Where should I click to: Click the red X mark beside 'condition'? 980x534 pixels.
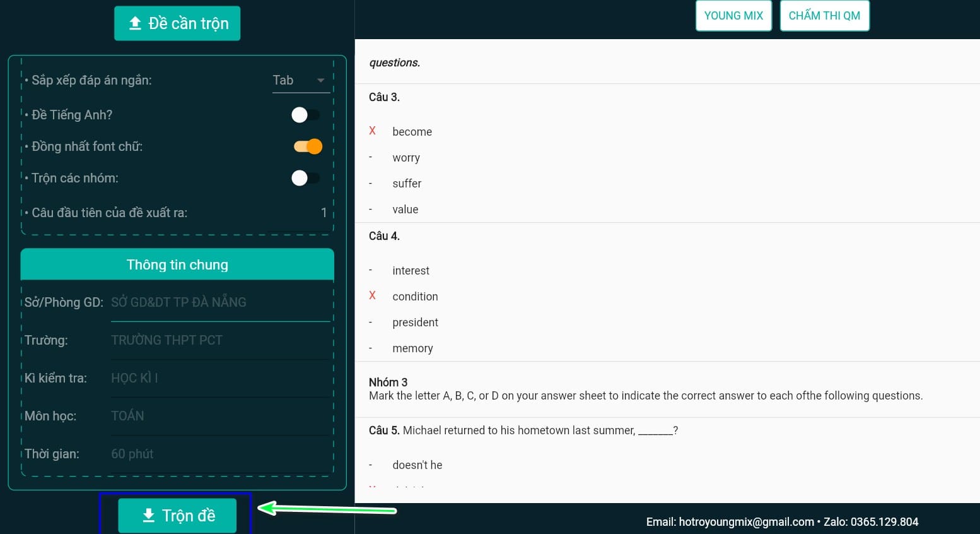[x=372, y=295]
